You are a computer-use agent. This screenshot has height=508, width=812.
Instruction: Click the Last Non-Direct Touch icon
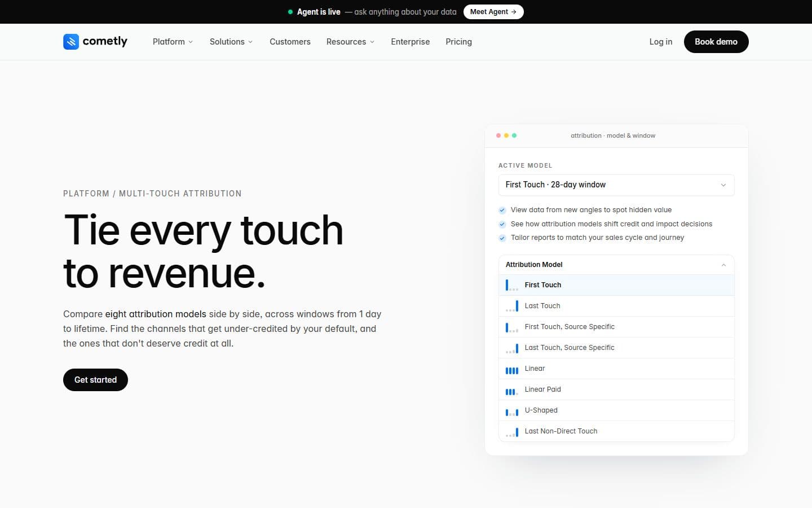tap(512, 432)
